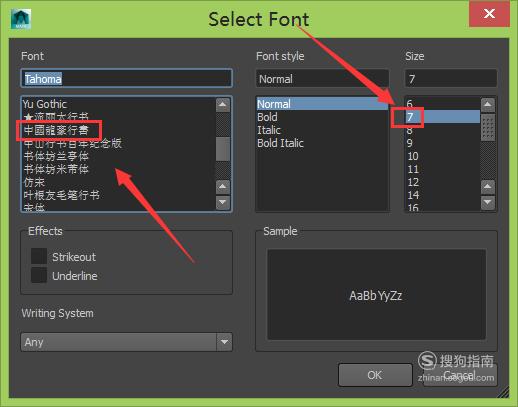Select size 11 in size list

(442, 169)
